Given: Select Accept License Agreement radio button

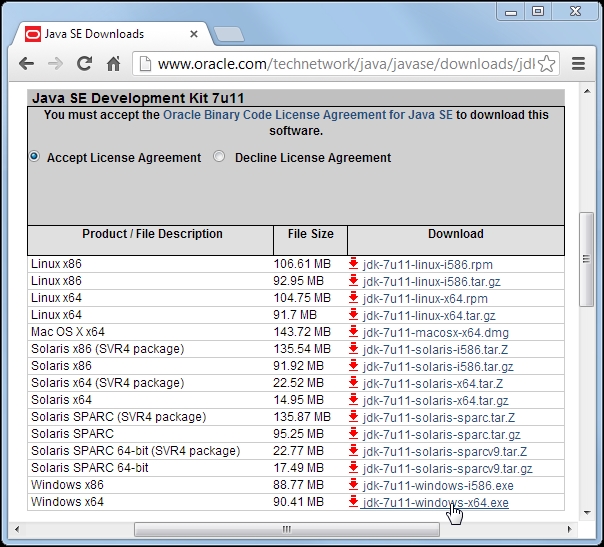Looking at the screenshot, I should pos(34,156).
